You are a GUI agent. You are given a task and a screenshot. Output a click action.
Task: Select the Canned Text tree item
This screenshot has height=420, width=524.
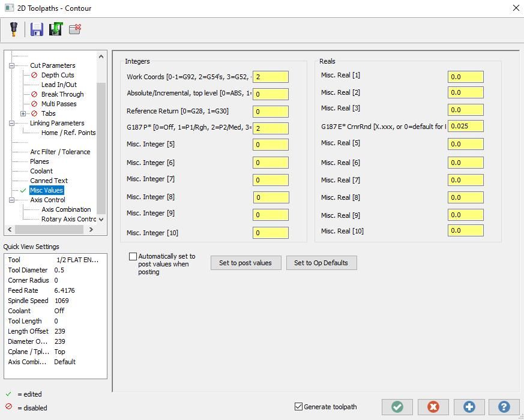pyautogui.click(x=49, y=181)
